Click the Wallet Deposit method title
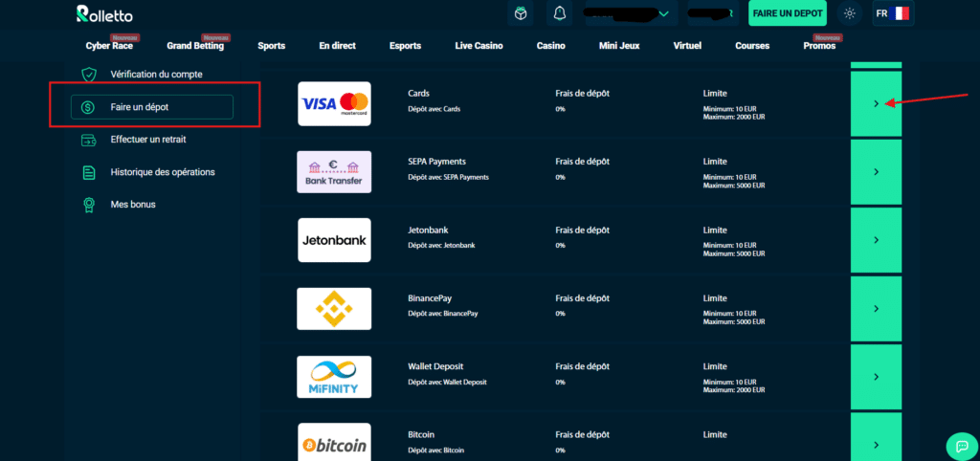This screenshot has height=461, width=980. click(x=435, y=366)
